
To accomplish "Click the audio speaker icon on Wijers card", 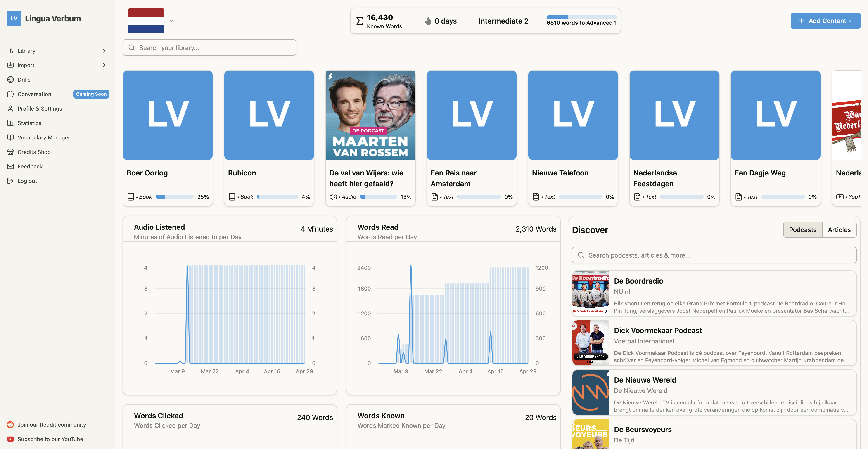I will point(333,197).
